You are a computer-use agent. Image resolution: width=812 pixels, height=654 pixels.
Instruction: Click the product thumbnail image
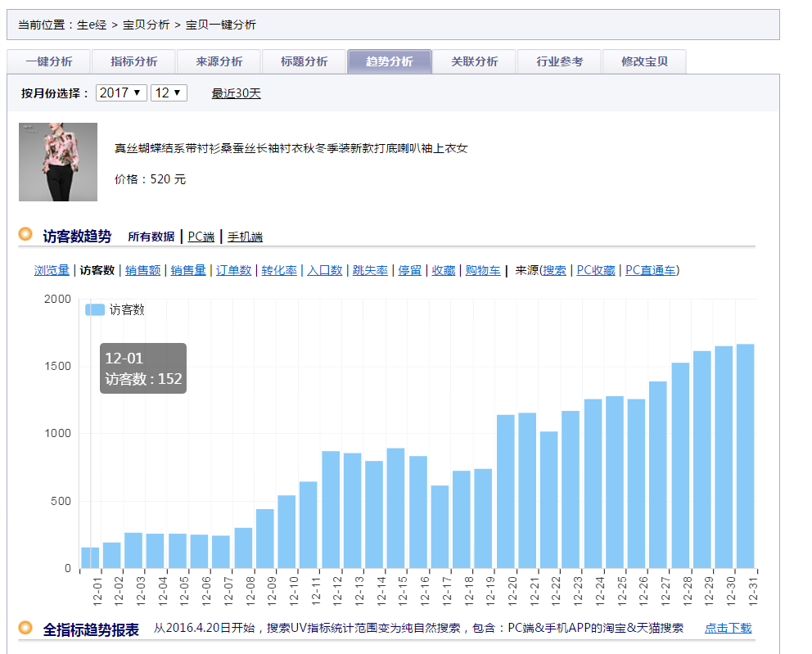(58, 162)
